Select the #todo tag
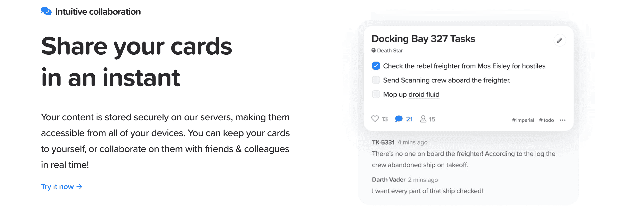 [546, 120]
